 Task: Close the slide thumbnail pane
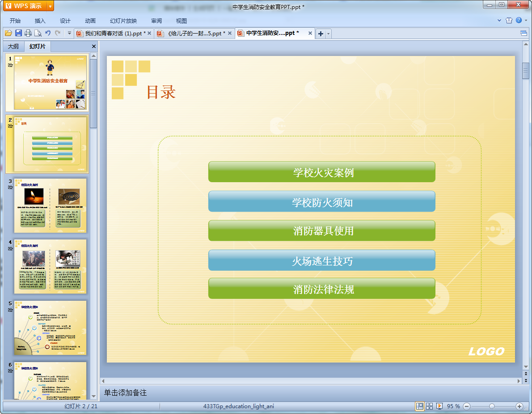point(94,46)
